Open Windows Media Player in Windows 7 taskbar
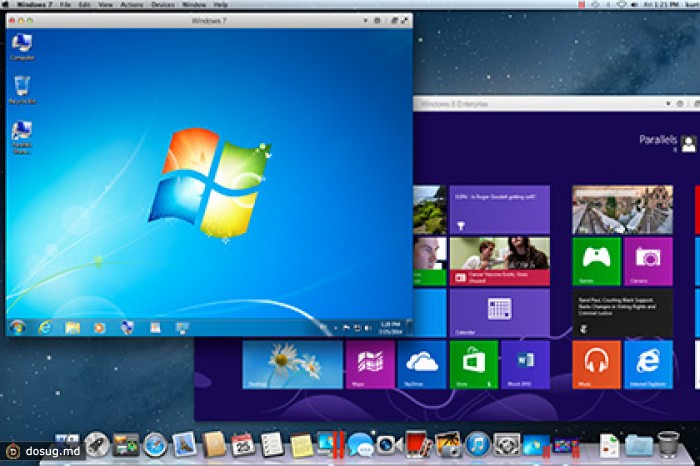 tap(99, 328)
